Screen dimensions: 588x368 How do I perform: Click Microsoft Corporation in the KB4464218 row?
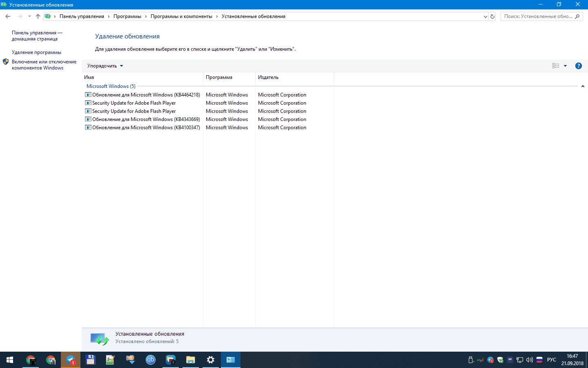click(282, 95)
